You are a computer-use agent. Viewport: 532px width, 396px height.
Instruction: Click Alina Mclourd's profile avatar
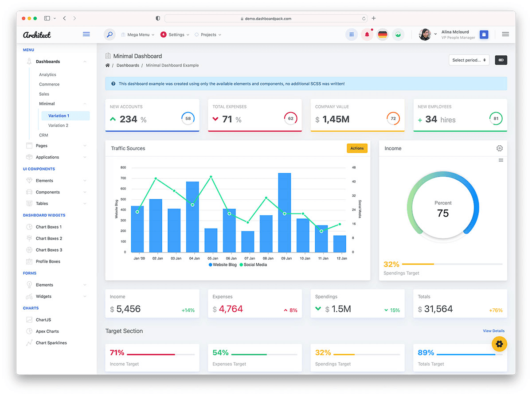(x=424, y=34)
